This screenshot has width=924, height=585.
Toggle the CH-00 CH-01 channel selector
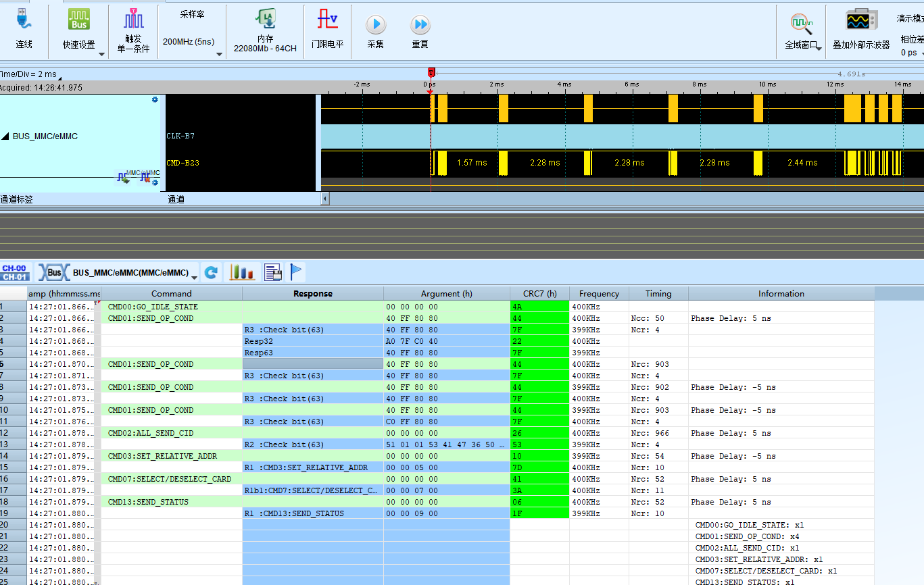(x=14, y=272)
